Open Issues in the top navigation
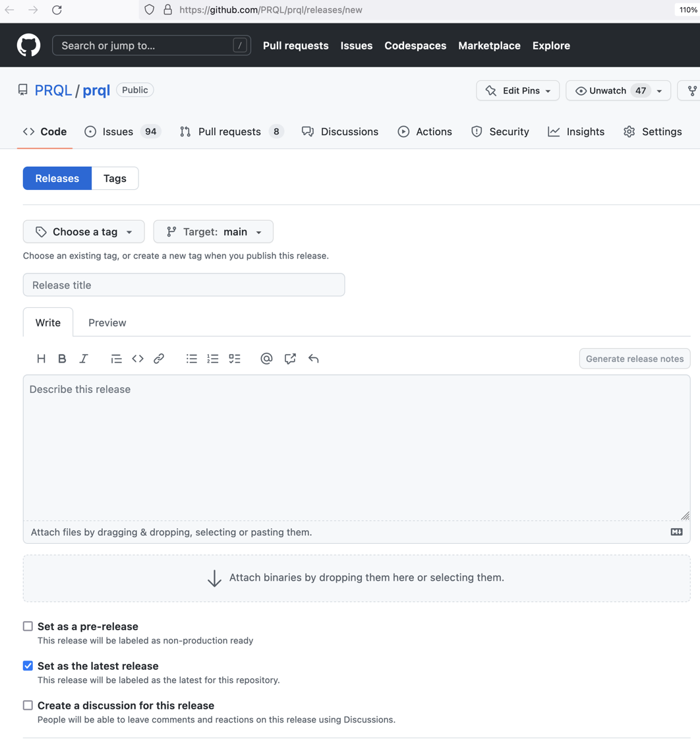Image resolution: width=700 pixels, height=739 pixels. pos(357,45)
